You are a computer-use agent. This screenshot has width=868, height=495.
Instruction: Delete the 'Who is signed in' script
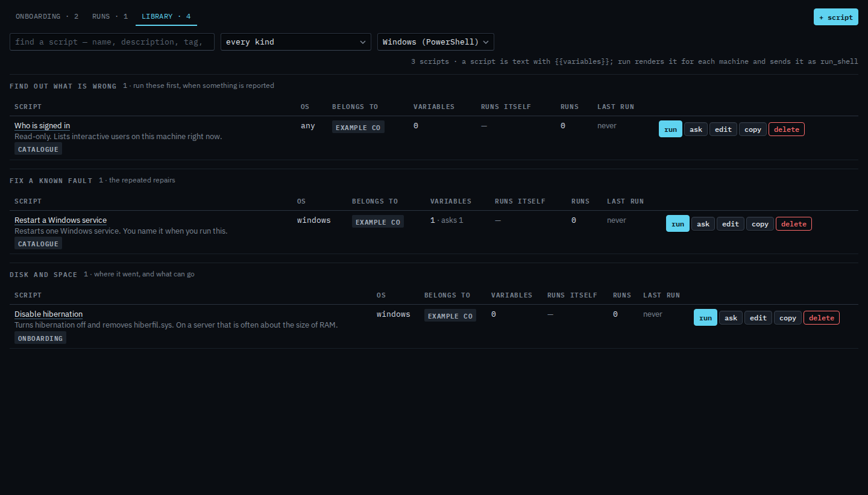[x=787, y=129]
